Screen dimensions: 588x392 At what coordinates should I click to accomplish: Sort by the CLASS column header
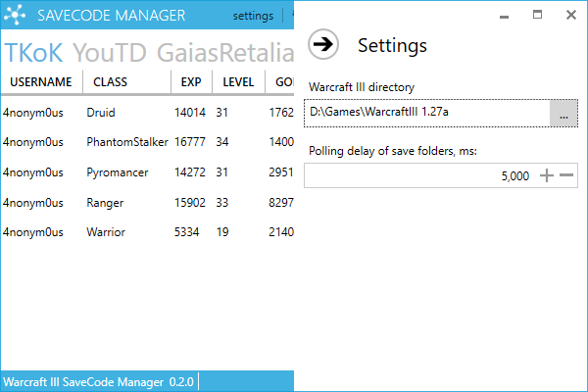[126, 81]
